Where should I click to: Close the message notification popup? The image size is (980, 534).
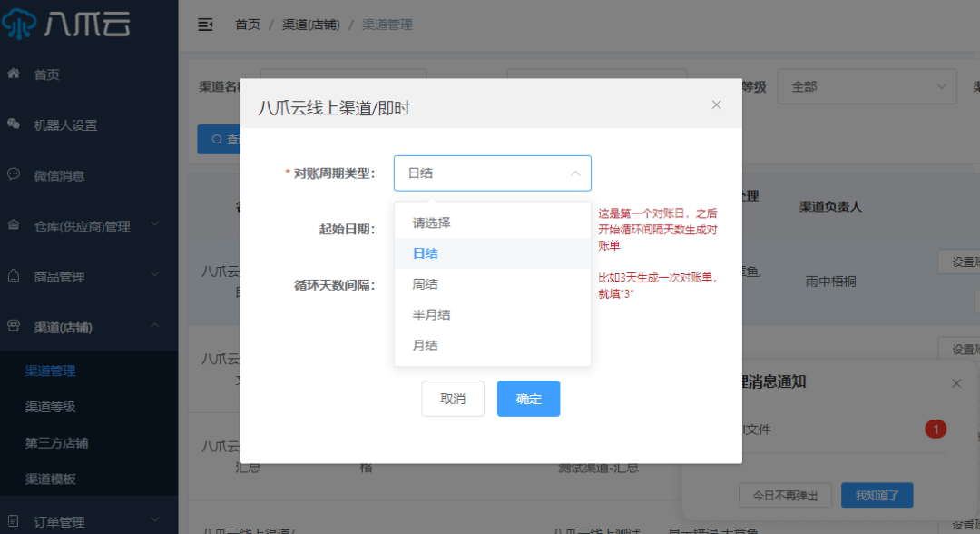[x=956, y=383]
